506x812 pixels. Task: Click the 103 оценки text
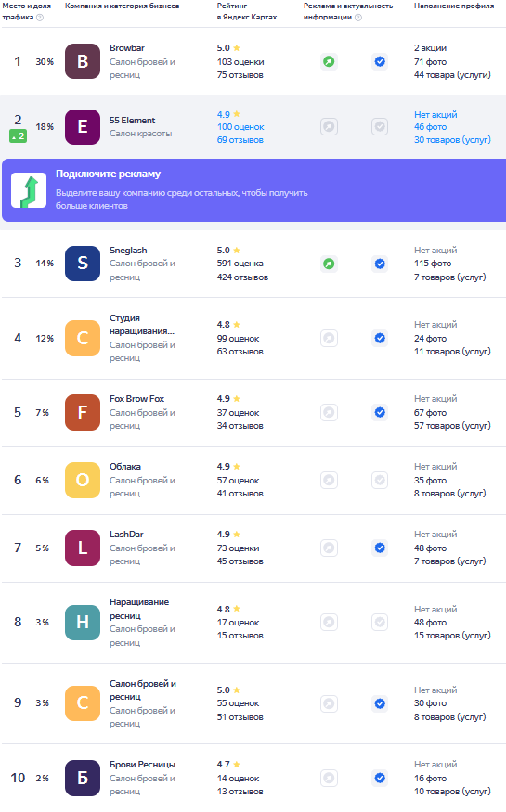(x=240, y=61)
